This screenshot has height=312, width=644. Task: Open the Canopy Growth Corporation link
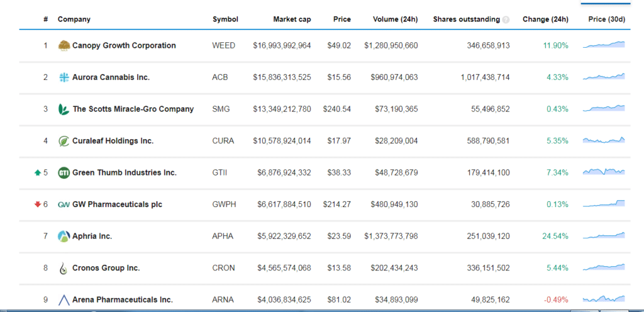(124, 45)
